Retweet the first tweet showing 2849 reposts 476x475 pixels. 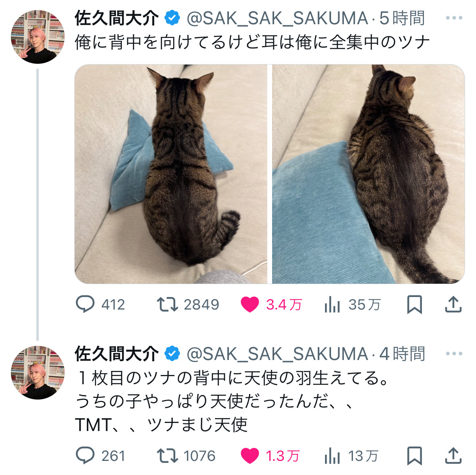(x=188, y=304)
